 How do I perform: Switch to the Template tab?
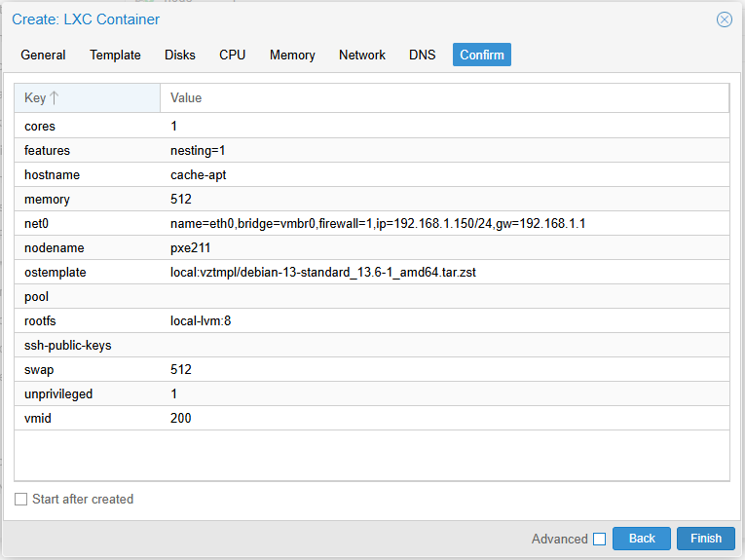click(x=115, y=55)
